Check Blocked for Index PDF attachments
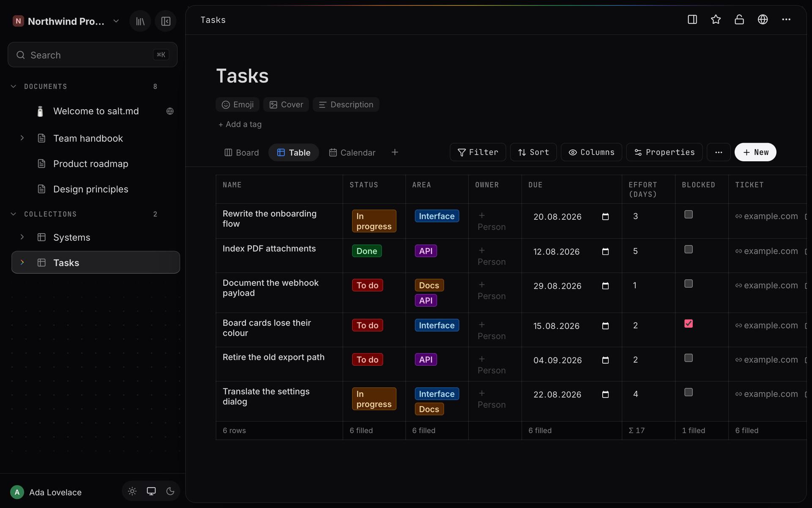 [689, 249]
